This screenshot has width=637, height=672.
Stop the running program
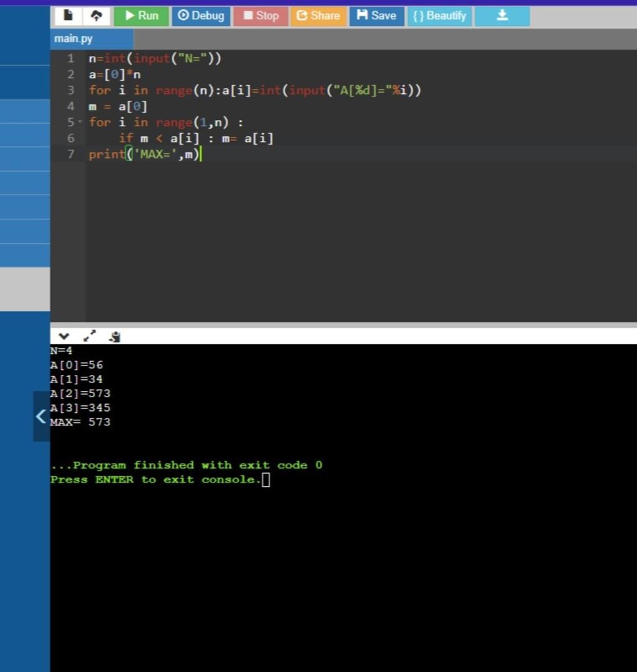[x=261, y=16]
